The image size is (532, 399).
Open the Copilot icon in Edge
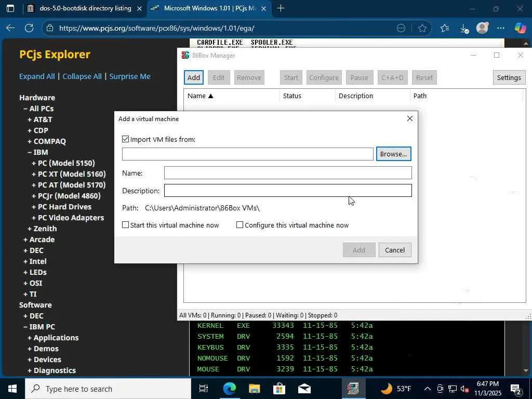pos(520,28)
